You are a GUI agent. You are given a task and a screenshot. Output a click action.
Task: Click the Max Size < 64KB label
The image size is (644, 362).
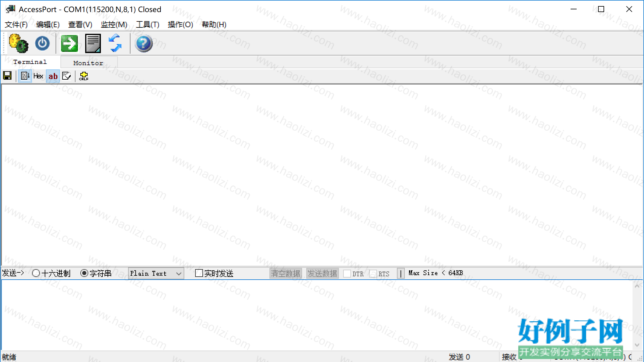tap(436, 273)
